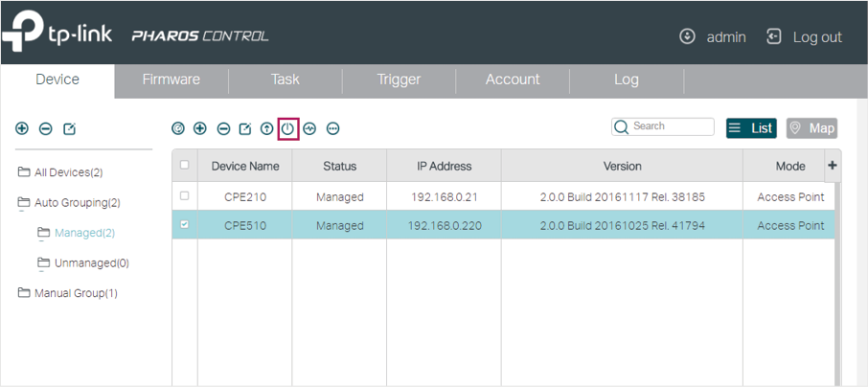Click the firmware upgrade up-arrow icon

point(267,129)
